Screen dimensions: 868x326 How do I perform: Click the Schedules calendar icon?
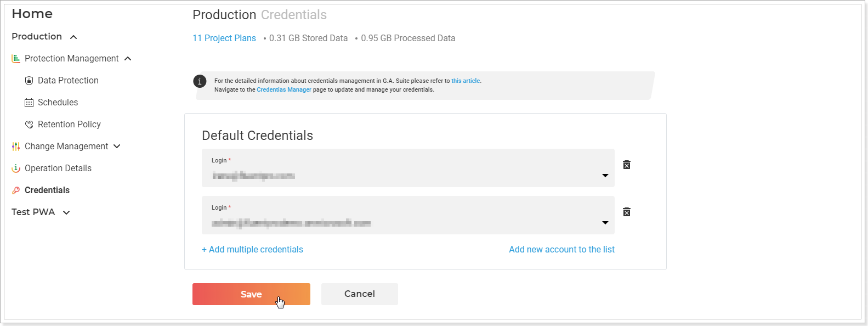(29, 103)
